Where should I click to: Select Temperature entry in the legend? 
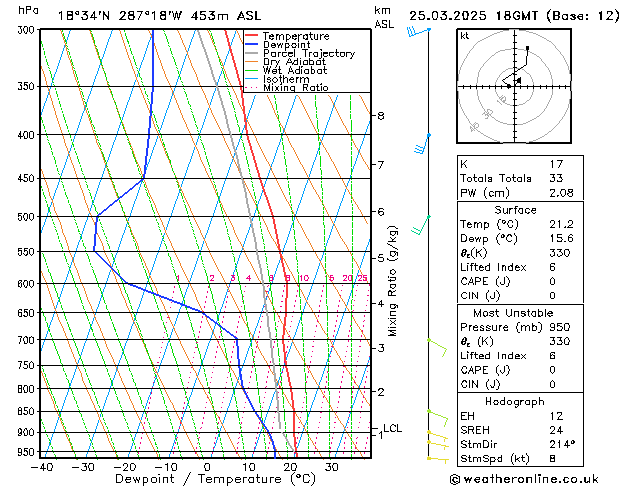pyautogui.click(x=296, y=36)
